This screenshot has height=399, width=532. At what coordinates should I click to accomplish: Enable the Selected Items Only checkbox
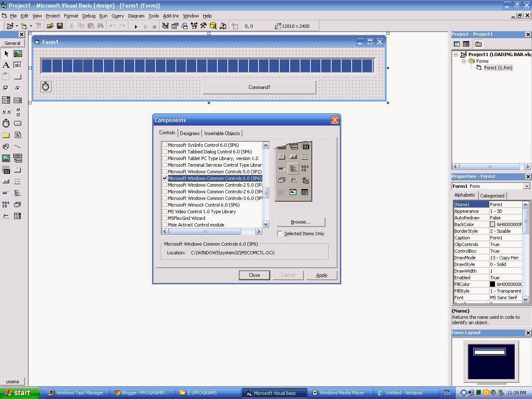tap(280, 234)
